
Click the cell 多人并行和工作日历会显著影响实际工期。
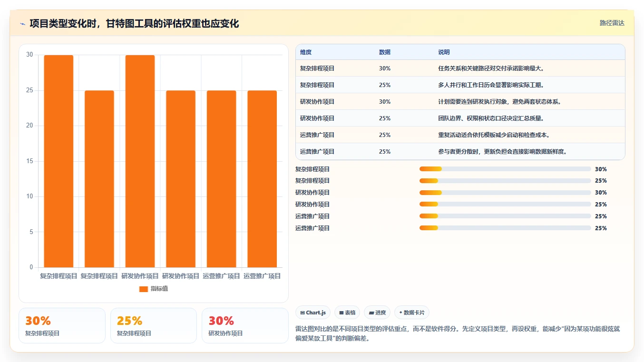click(x=491, y=85)
